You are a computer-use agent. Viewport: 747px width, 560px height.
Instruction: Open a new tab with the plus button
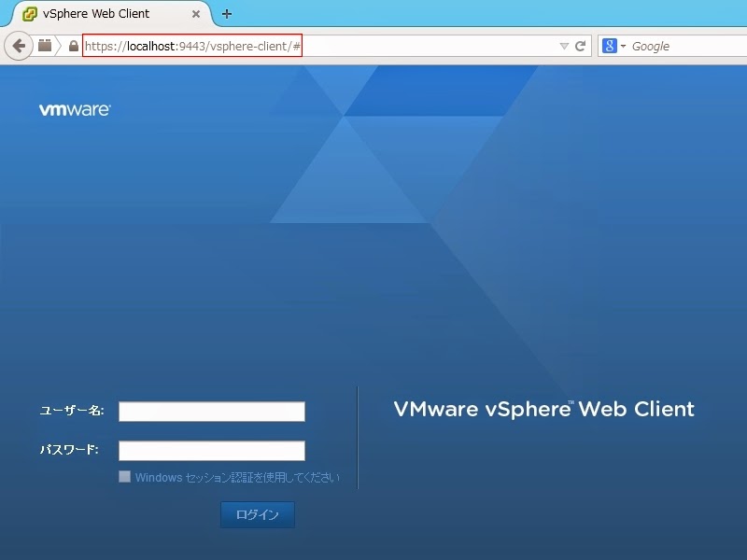(x=227, y=14)
